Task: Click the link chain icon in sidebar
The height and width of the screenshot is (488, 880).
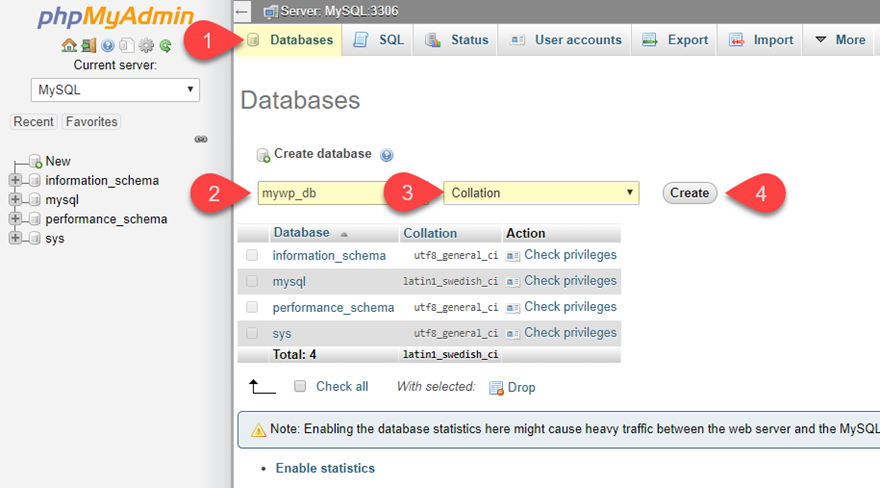Action: pyautogui.click(x=201, y=139)
